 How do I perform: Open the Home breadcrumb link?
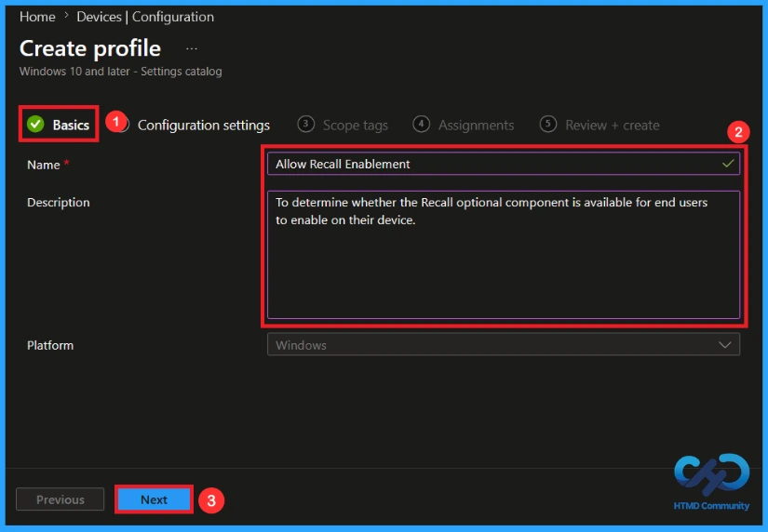click(x=37, y=17)
